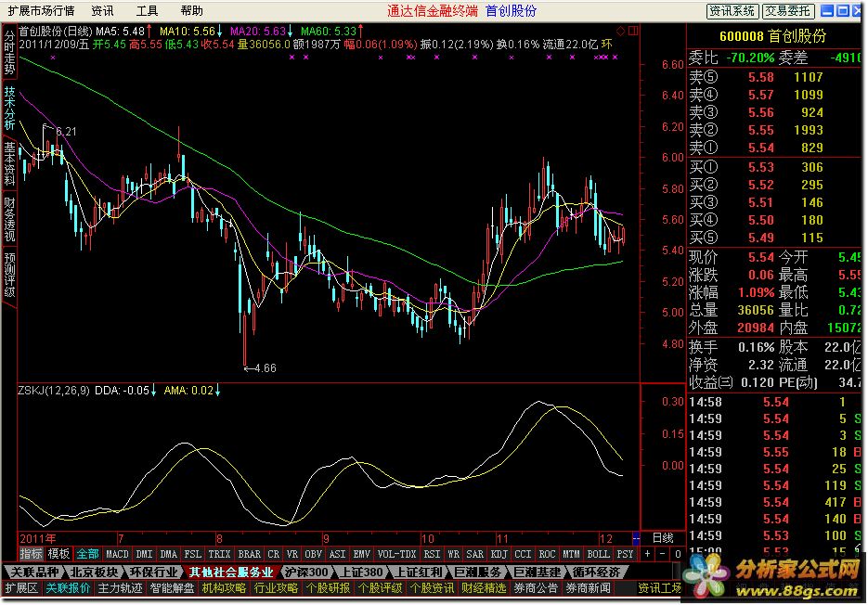Apply the WR indicator
The image size is (868, 605).
[x=453, y=554]
